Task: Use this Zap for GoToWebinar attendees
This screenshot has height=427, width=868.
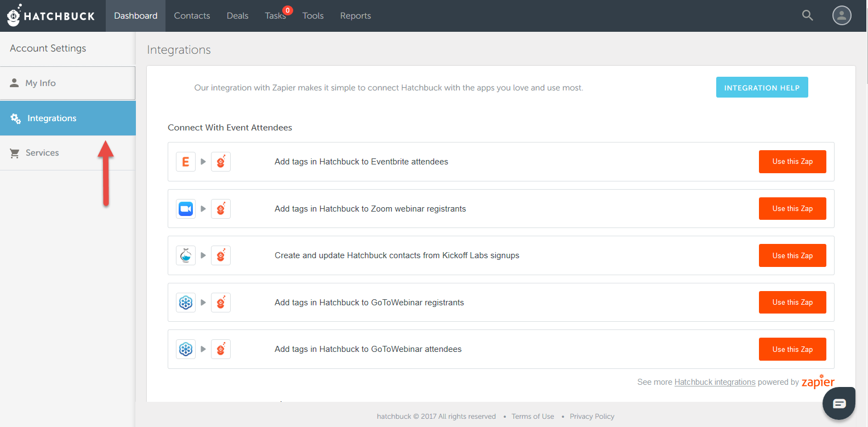Action: click(792, 349)
